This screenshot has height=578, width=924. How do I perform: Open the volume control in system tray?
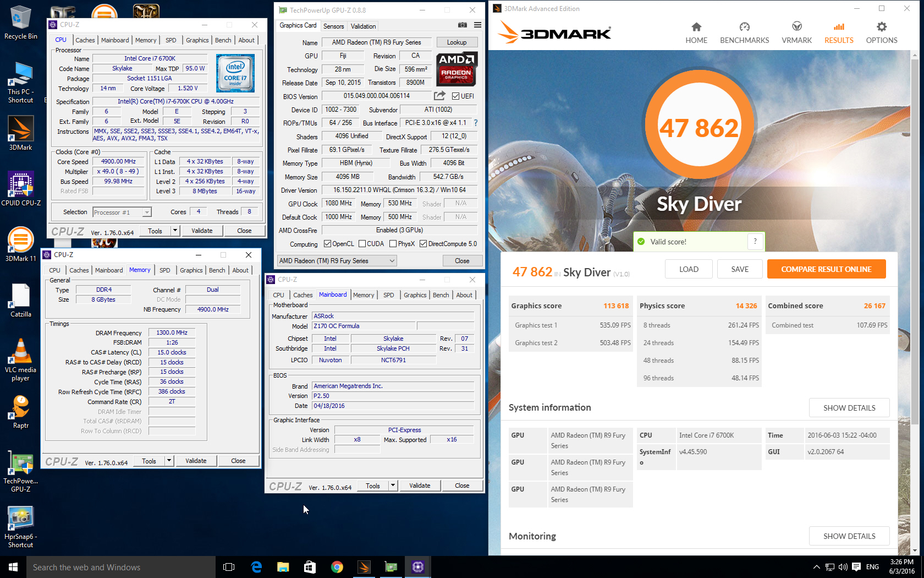coord(843,567)
